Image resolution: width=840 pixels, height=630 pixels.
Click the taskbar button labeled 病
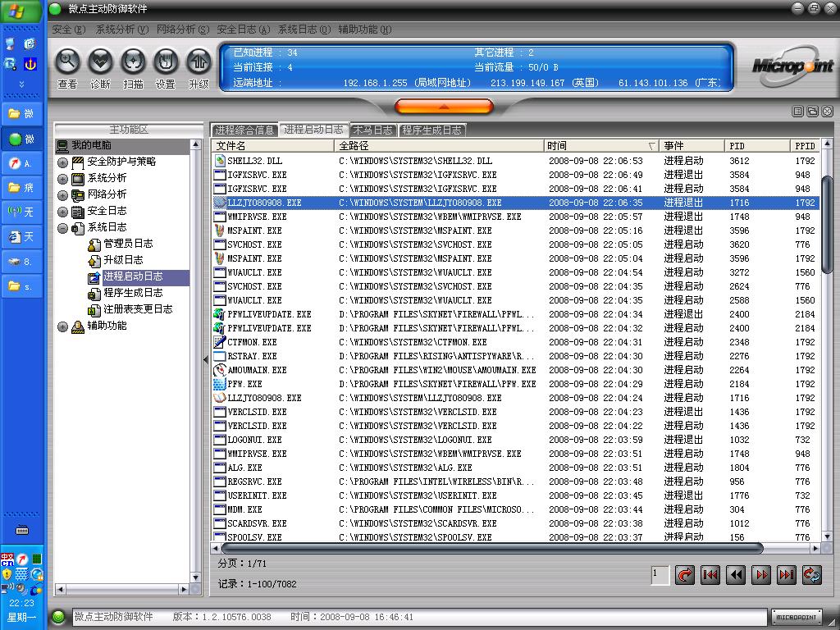coord(21,188)
